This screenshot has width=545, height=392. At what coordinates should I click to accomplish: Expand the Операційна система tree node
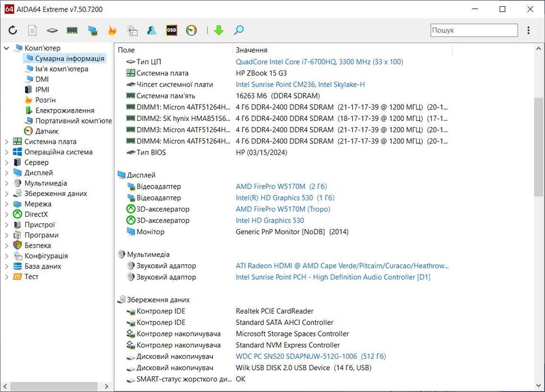7,152
